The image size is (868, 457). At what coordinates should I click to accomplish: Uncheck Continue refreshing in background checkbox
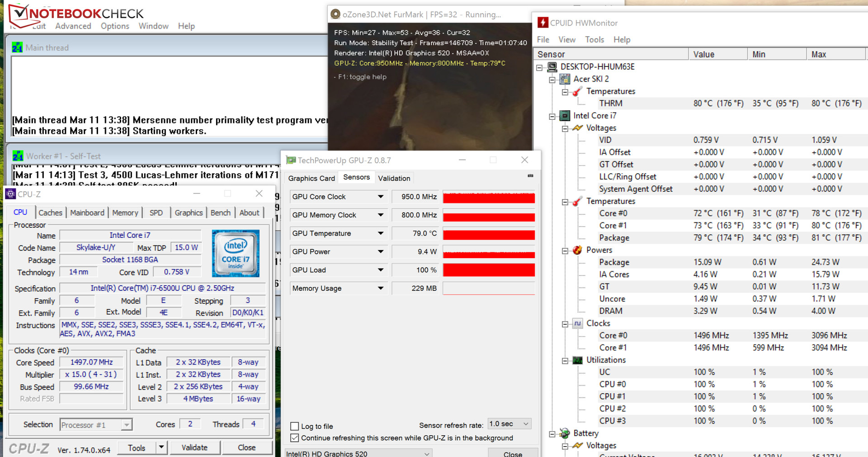[x=295, y=438]
